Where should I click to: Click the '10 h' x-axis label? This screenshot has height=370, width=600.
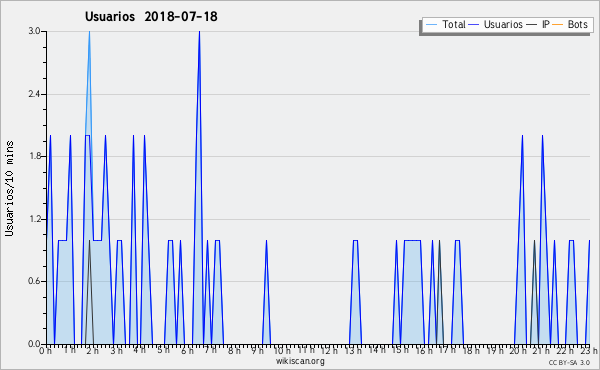click(x=282, y=350)
